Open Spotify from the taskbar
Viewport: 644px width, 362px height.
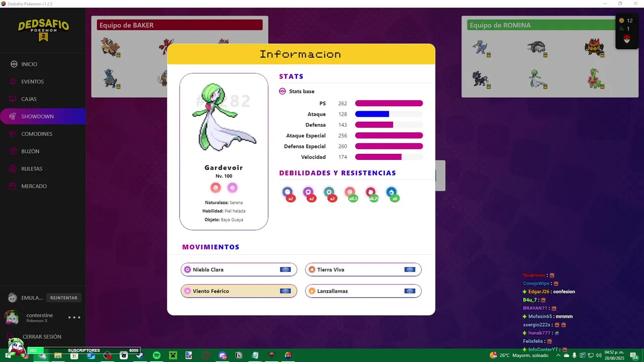[x=156, y=355]
